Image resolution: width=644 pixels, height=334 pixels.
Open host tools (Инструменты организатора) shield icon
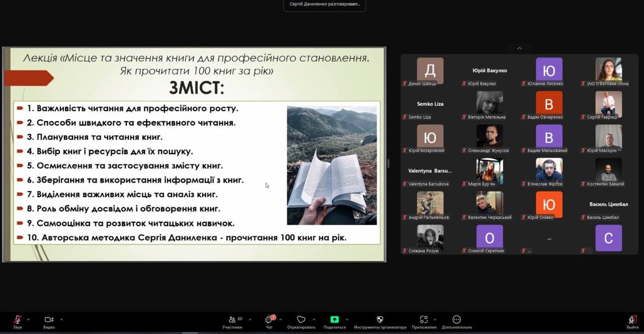[x=380, y=319]
